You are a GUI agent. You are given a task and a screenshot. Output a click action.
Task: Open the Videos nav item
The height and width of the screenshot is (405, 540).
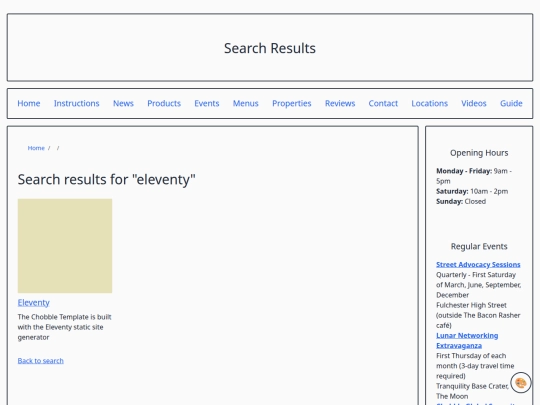(x=474, y=103)
